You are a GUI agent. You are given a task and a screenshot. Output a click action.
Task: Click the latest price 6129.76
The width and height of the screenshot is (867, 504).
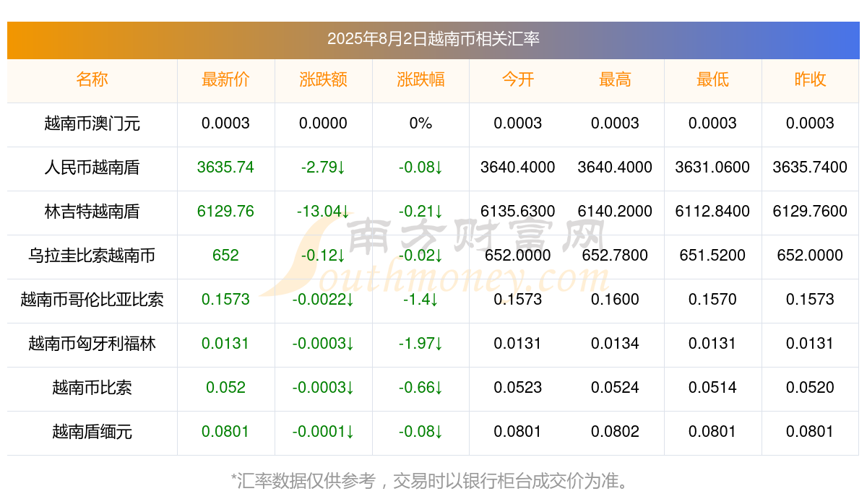click(225, 212)
